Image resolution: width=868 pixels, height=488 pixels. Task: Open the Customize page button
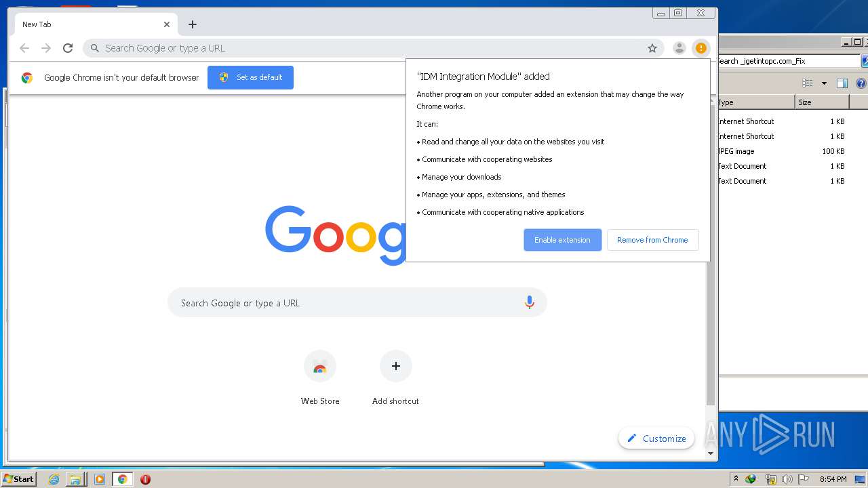656,439
